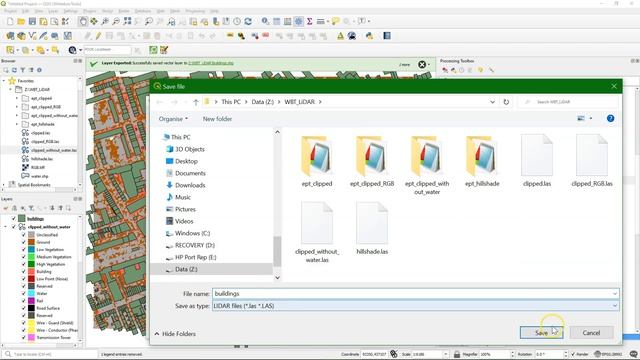Uncheck the Ground class checkbox
The width and height of the screenshot is (640, 360).
[24, 242]
